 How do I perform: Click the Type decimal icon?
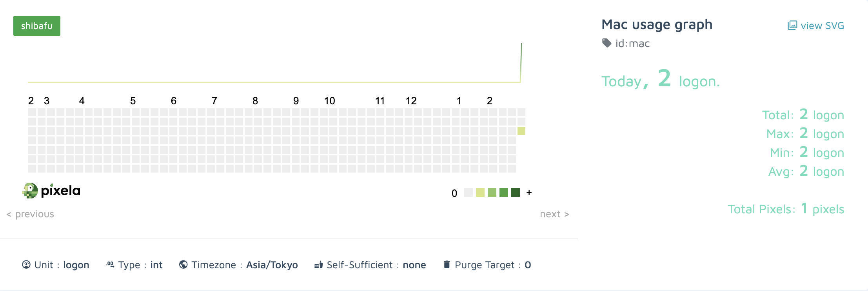click(x=110, y=265)
